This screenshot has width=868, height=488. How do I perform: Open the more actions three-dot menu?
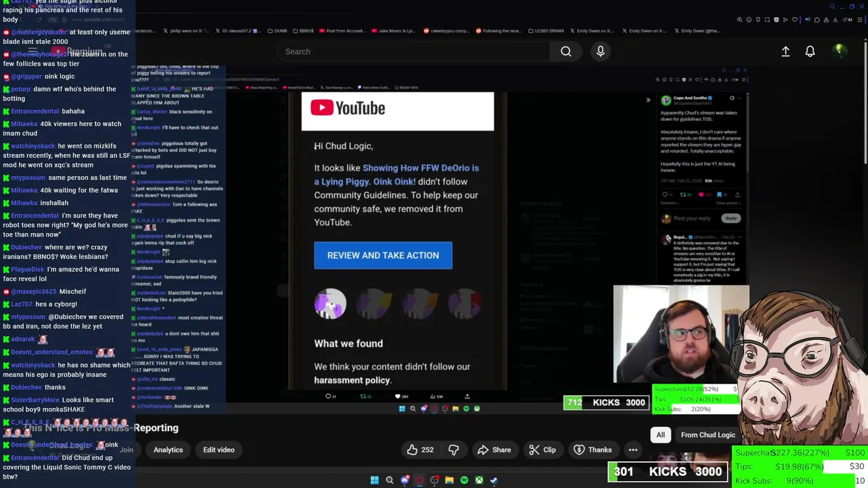633,449
